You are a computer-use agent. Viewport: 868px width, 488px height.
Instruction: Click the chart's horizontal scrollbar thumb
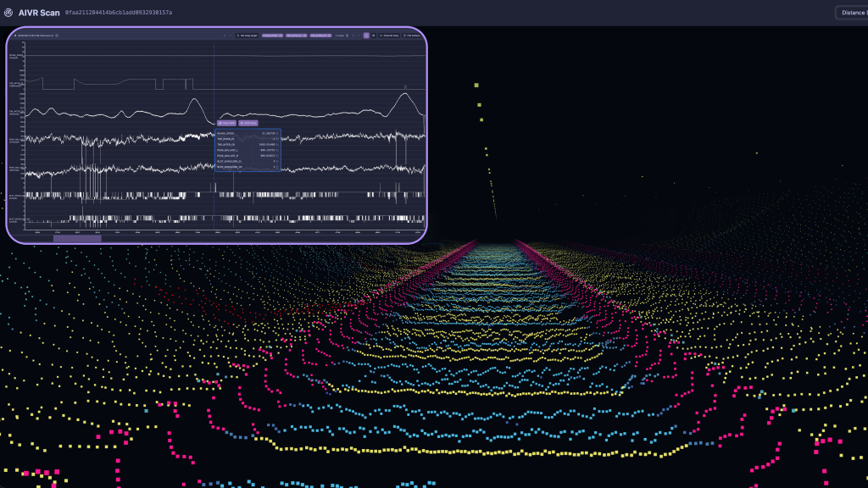(77, 238)
